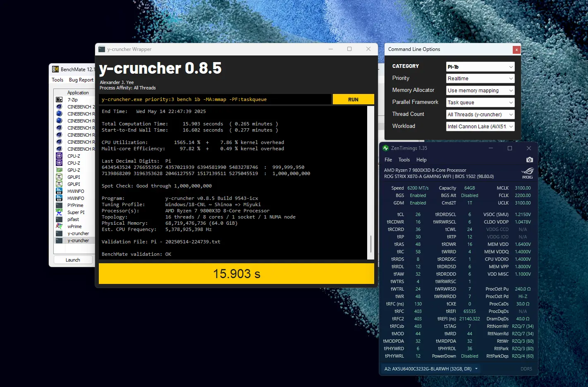
Task: Click the ROG STRIX X870-A motherboard line
Action: [439, 176]
